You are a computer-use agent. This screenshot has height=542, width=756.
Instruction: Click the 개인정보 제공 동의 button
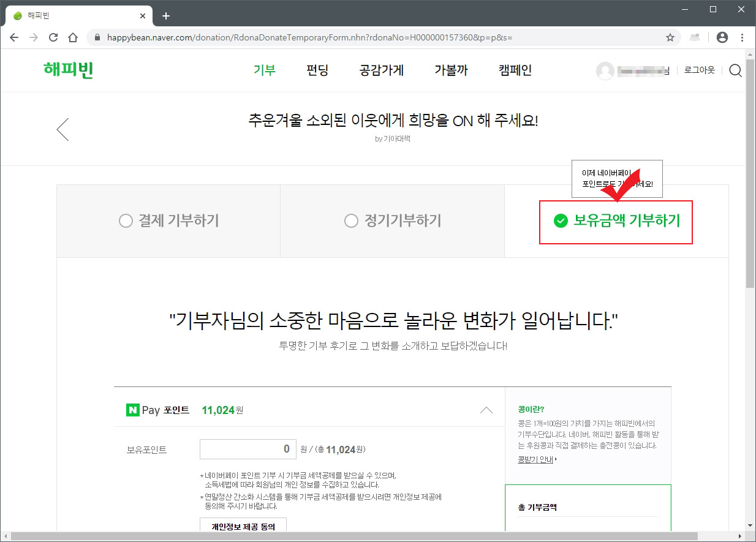pos(243,526)
